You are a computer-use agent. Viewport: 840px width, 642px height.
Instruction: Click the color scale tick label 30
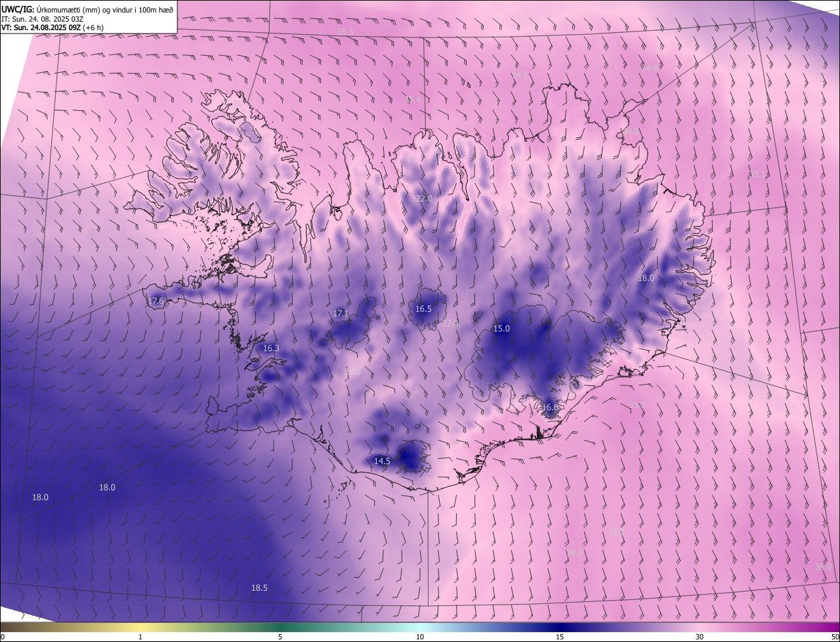pos(700,637)
